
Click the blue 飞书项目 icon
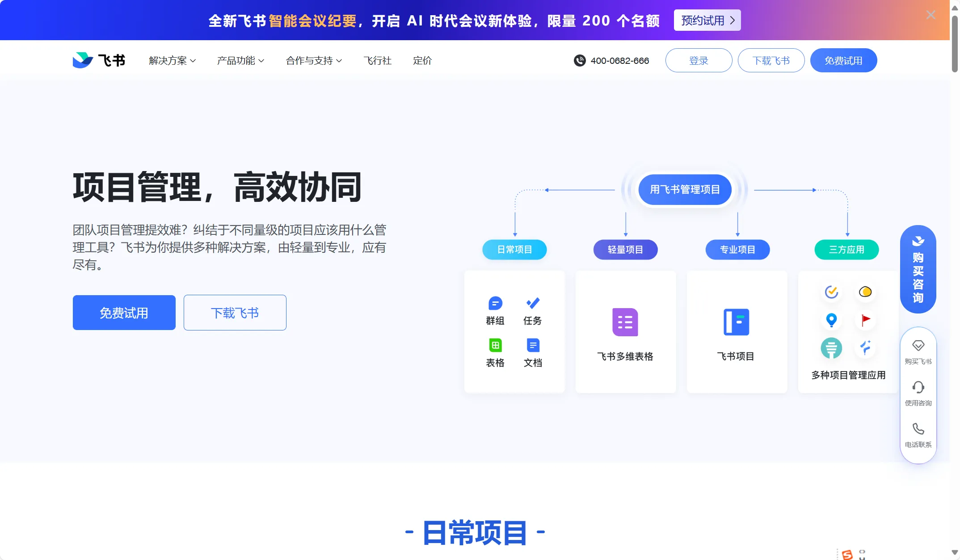point(736,322)
